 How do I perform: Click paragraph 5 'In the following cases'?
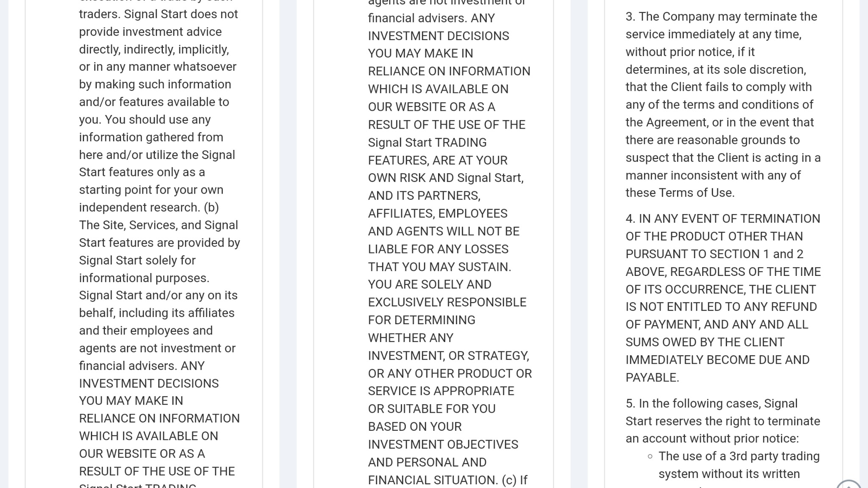point(723,421)
